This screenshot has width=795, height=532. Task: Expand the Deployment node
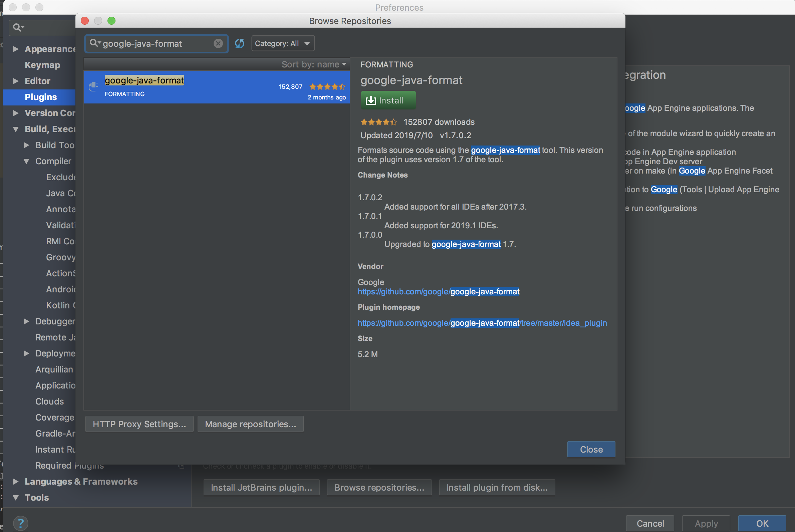pyautogui.click(x=26, y=353)
